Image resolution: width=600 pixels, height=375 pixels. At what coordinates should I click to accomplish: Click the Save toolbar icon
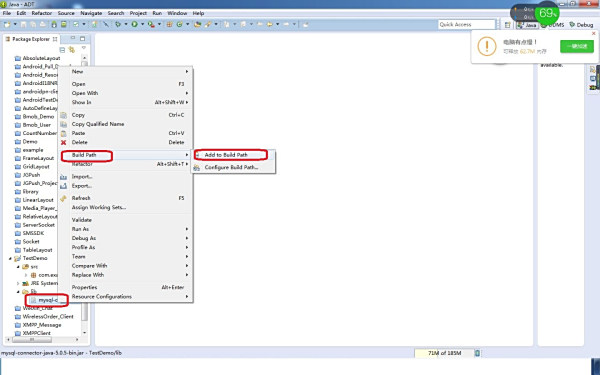click(23, 24)
